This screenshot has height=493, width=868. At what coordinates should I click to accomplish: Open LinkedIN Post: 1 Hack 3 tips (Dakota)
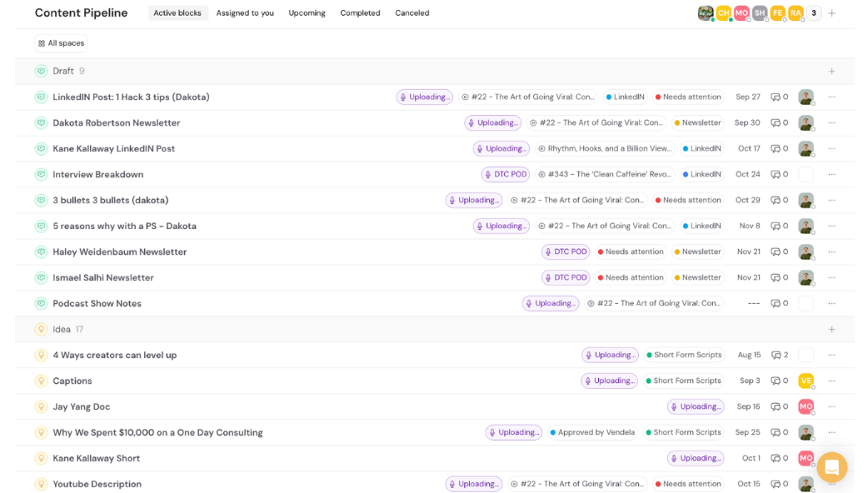pos(131,97)
